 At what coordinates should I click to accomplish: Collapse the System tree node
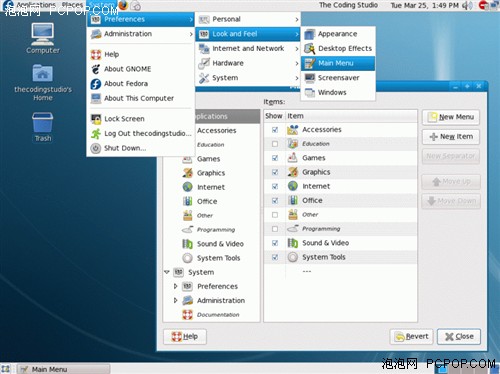point(167,272)
